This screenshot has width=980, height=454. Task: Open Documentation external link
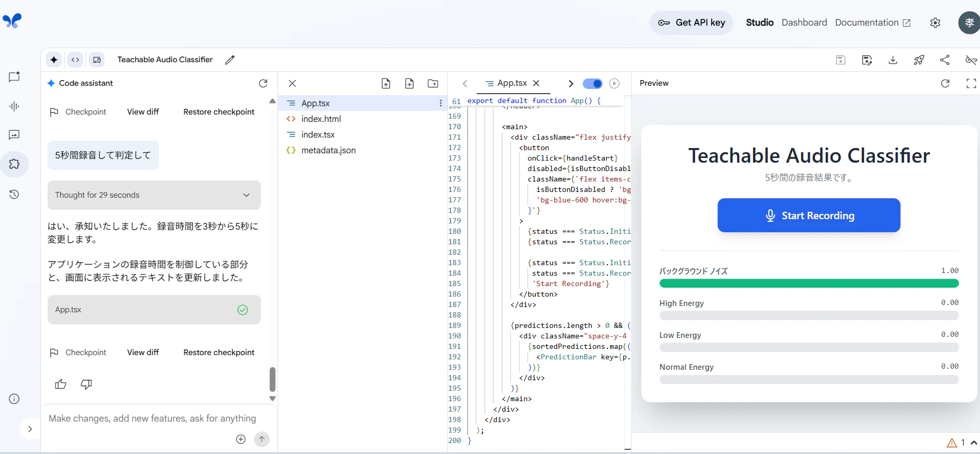873,22
